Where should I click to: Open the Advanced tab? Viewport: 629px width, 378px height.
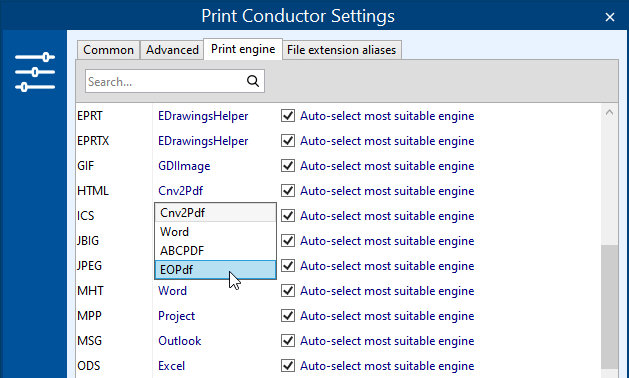[172, 50]
